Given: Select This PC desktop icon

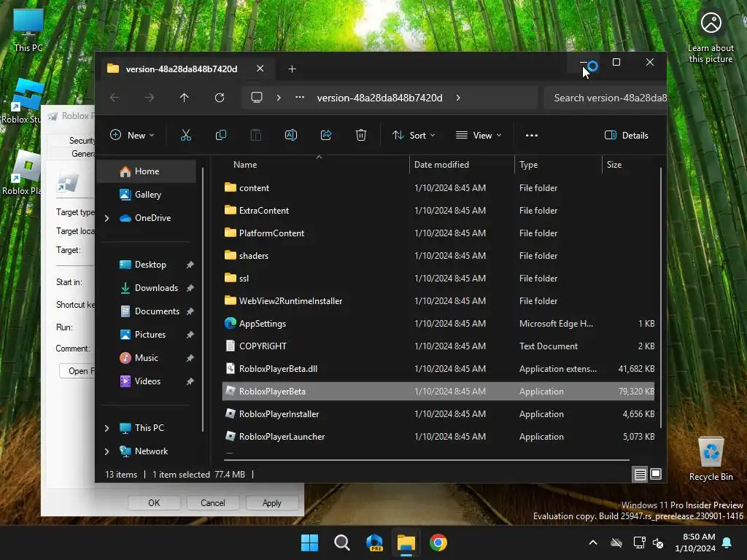Looking at the screenshot, I should pyautogui.click(x=28, y=29).
